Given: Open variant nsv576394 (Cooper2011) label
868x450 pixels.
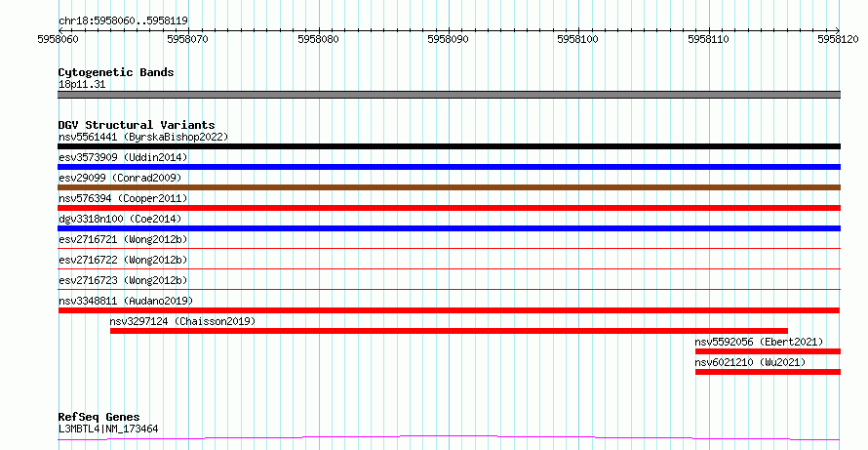Looking at the screenshot, I should tap(123, 198).
